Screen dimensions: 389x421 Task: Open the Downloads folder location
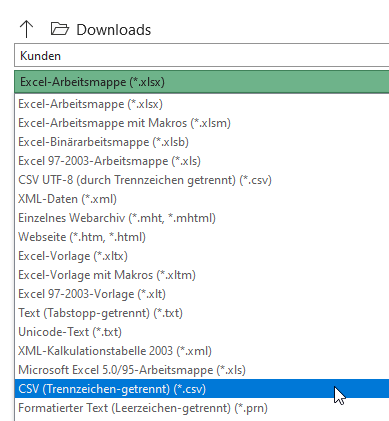coord(101,30)
